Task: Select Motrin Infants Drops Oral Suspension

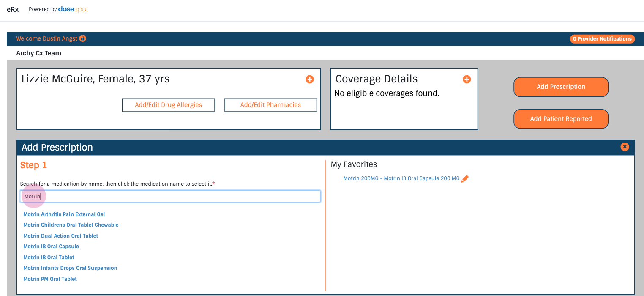Action: [70, 268]
